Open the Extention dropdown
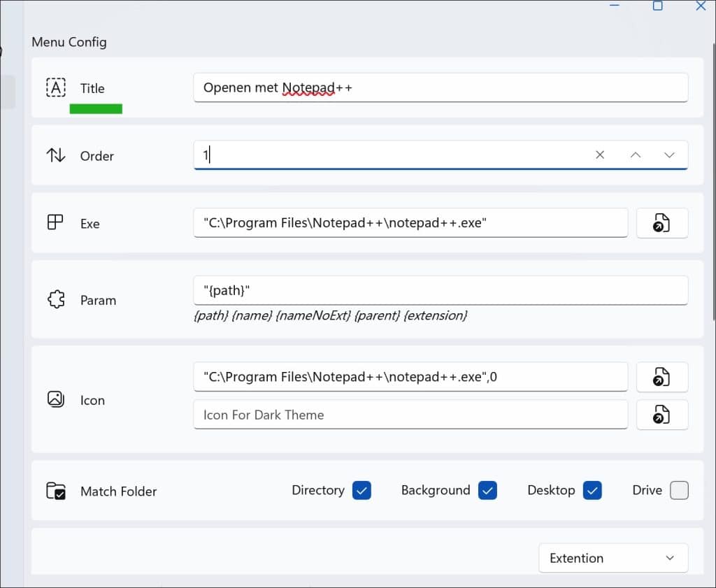Screen dimensions: 716x588 pos(613,558)
